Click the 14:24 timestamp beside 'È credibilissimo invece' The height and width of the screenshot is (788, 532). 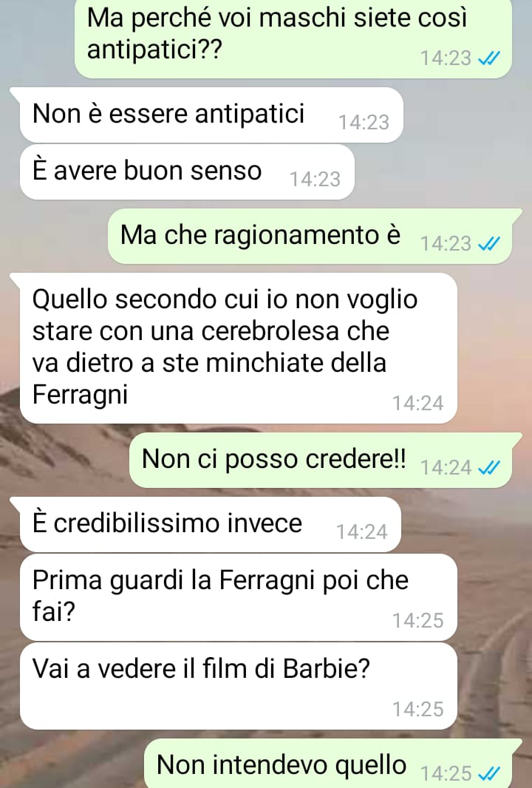pyautogui.click(x=362, y=532)
